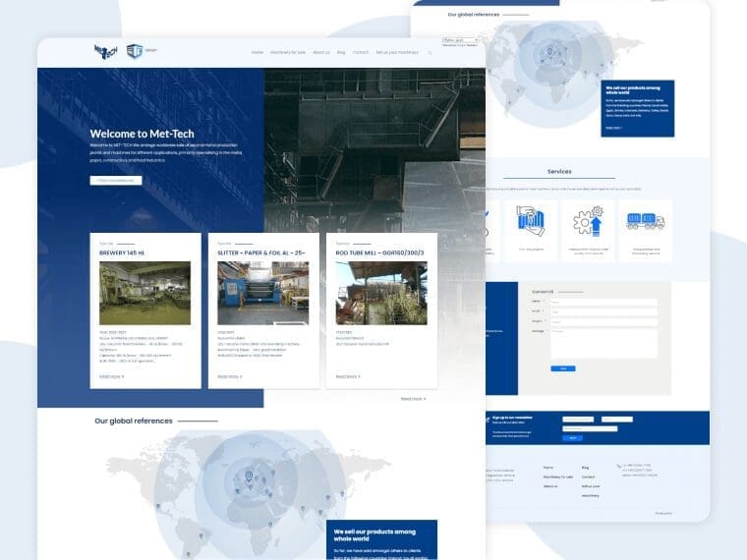Image resolution: width=747 pixels, height=560 pixels.
Task: Click the Email field in Contact Us form
Action: coord(604,311)
